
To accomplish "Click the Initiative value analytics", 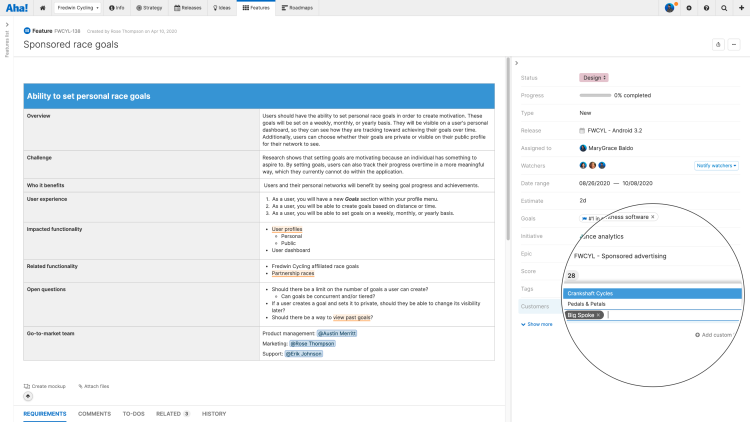I will pyautogui.click(x=603, y=236).
